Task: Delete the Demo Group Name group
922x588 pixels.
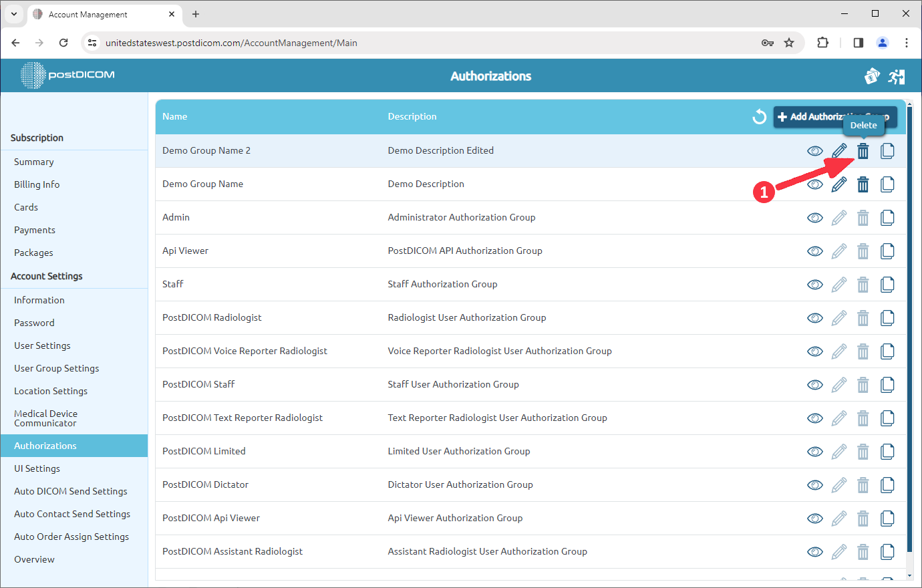Action: click(x=863, y=184)
